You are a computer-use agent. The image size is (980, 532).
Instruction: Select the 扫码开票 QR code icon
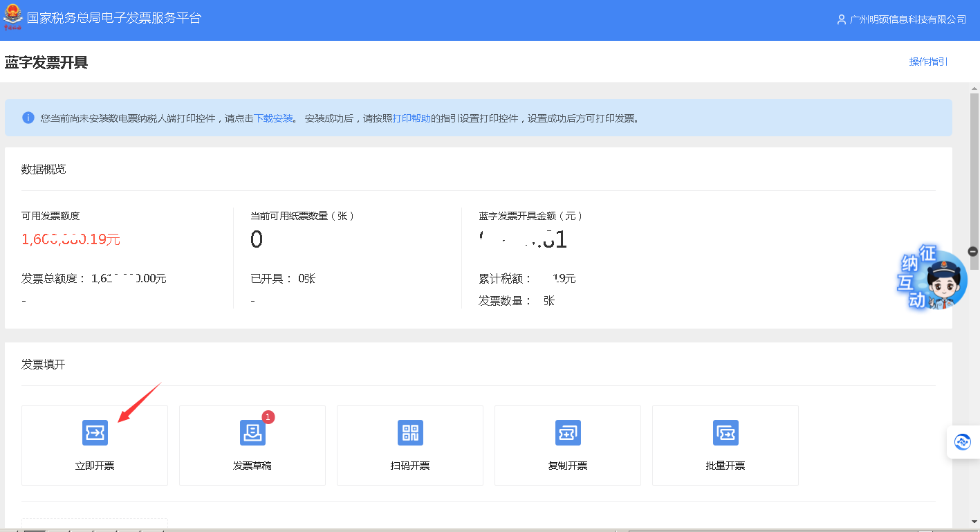[410, 432]
